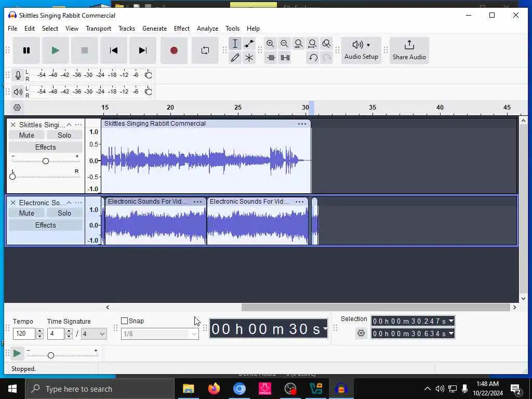Click the Tempo 120 input field
The image size is (532, 399).
click(24, 334)
